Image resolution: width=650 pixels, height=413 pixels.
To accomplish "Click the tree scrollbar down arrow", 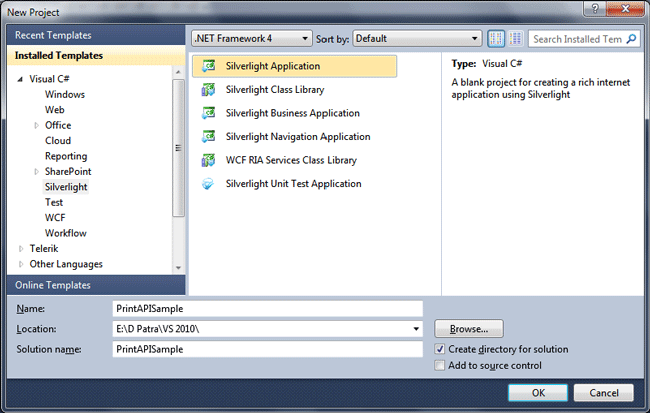I will [178, 268].
